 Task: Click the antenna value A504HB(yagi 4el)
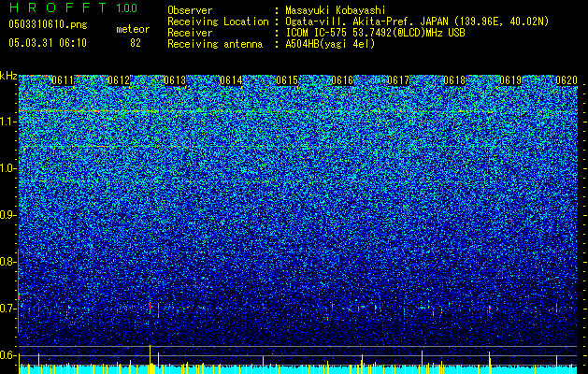click(x=330, y=44)
